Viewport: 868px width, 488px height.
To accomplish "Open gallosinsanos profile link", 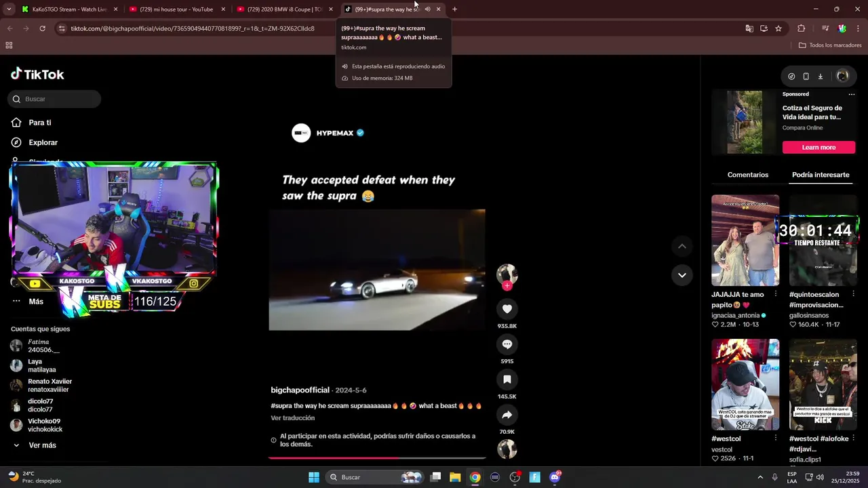I will coord(808,315).
